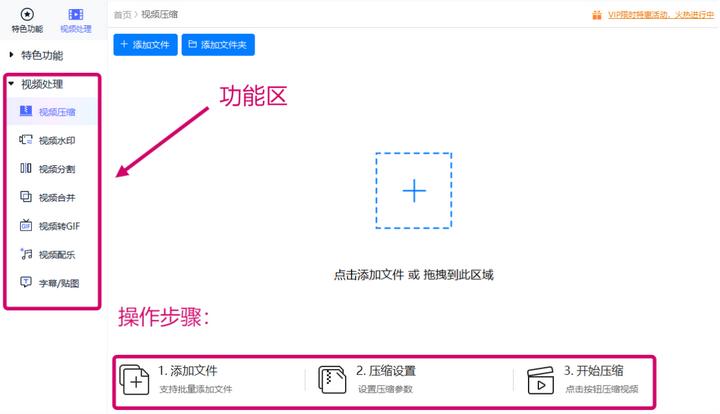The height and width of the screenshot is (414, 720).
Task: Click the 添加文件 button
Action: (146, 45)
